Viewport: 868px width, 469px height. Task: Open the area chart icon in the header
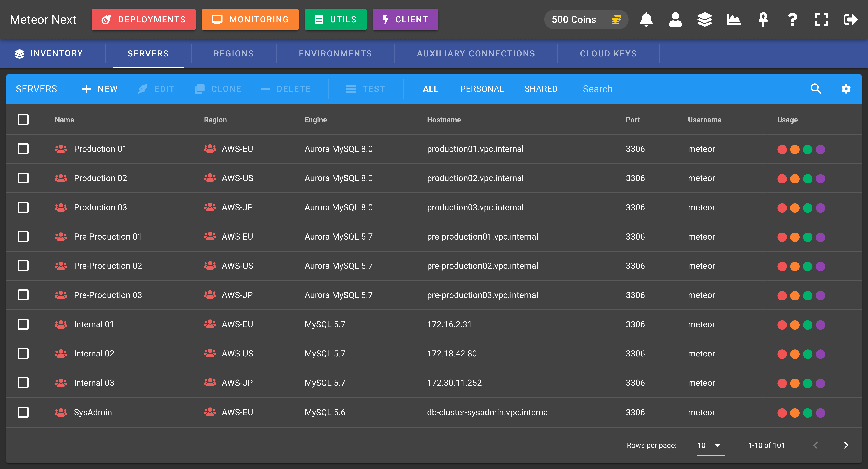pyautogui.click(x=734, y=19)
